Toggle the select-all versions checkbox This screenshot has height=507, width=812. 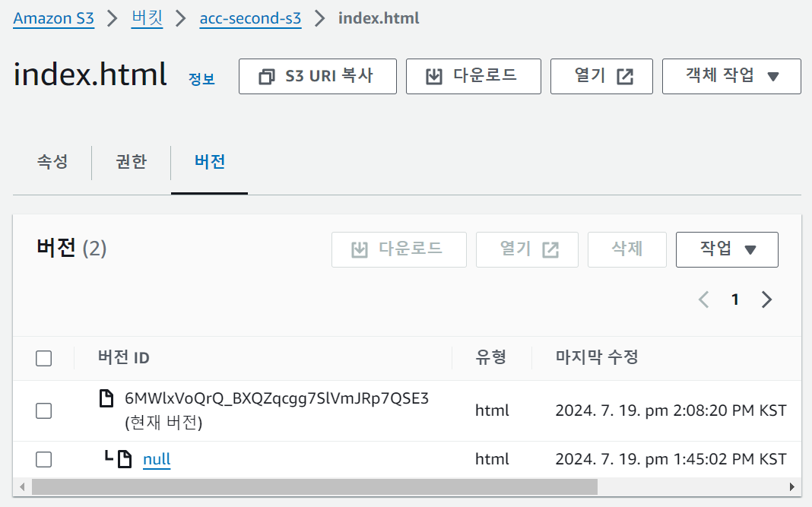pyautogui.click(x=43, y=358)
